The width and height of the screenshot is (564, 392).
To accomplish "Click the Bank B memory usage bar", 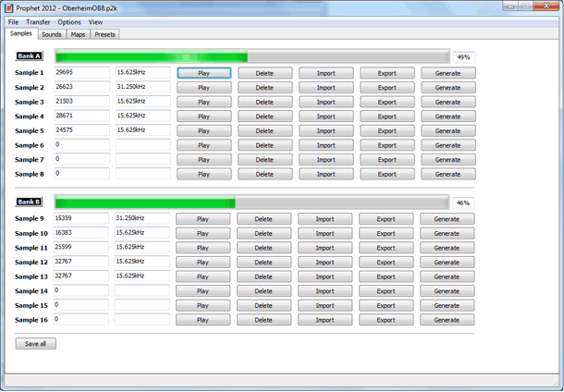I will click(251, 202).
